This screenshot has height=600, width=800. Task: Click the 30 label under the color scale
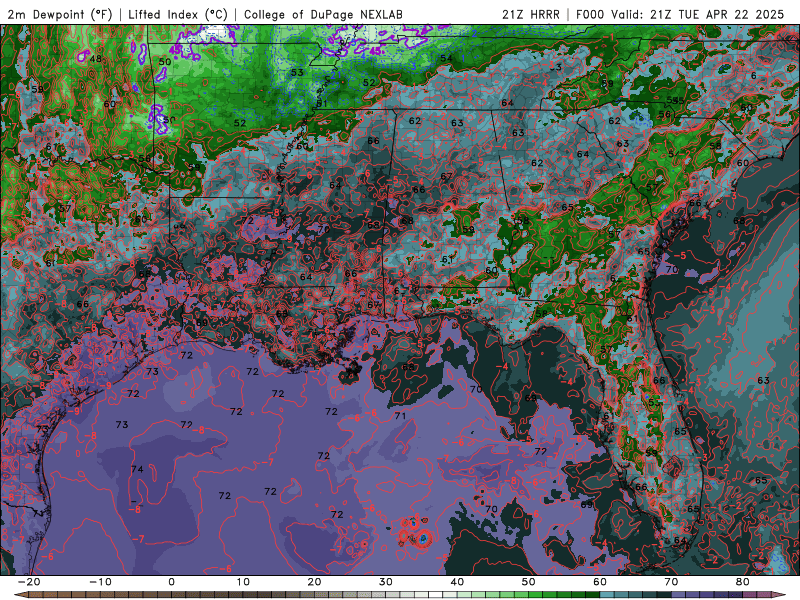pyautogui.click(x=386, y=582)
